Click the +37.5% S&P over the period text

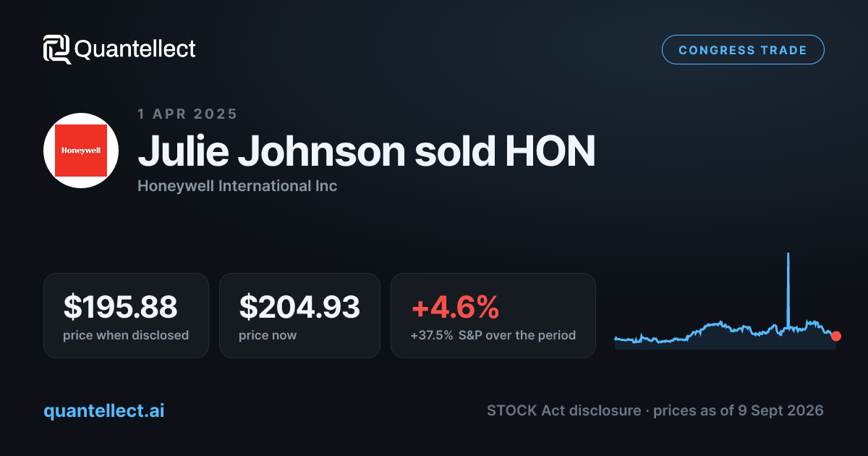click(493, 335)
